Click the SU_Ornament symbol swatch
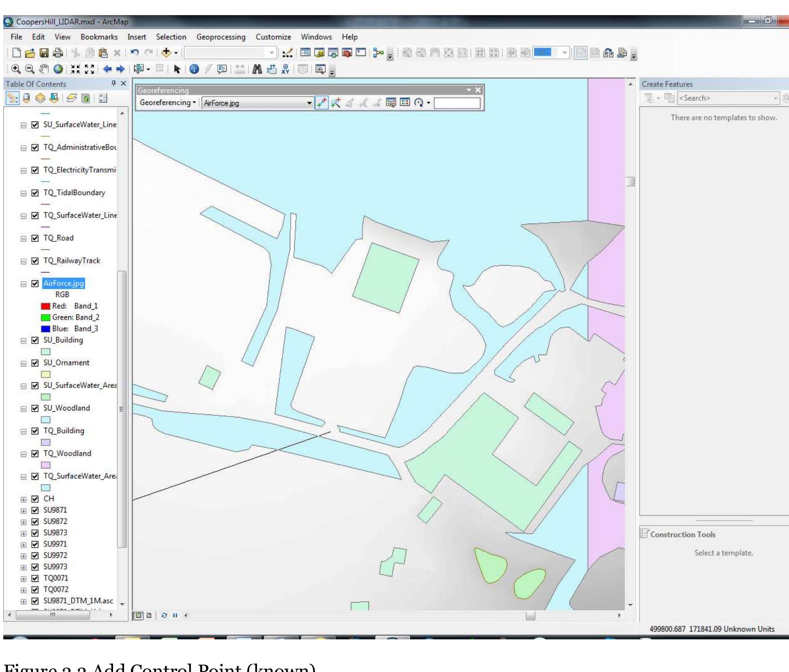Image resolution: width=789 pixels, height=672 pixels. [x=45, y=375]
